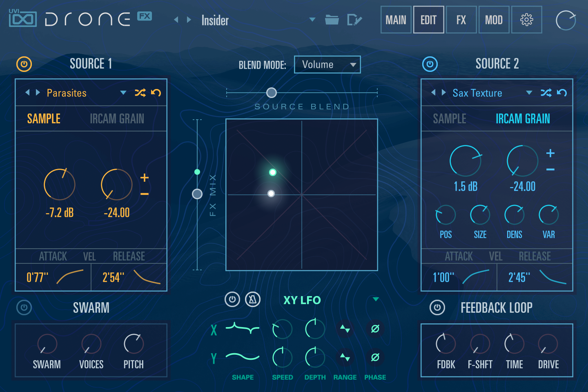Navigate to the next Insider preset
The width and height of the screenshot is (588, 392).
pyautogui.click(x=189, y=19)
